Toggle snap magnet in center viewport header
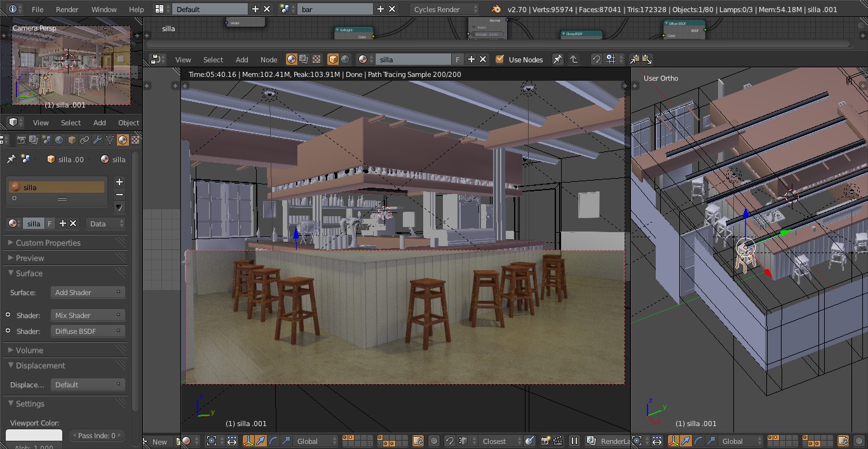This screenshot has width=868, height=449. pos(449,441)
